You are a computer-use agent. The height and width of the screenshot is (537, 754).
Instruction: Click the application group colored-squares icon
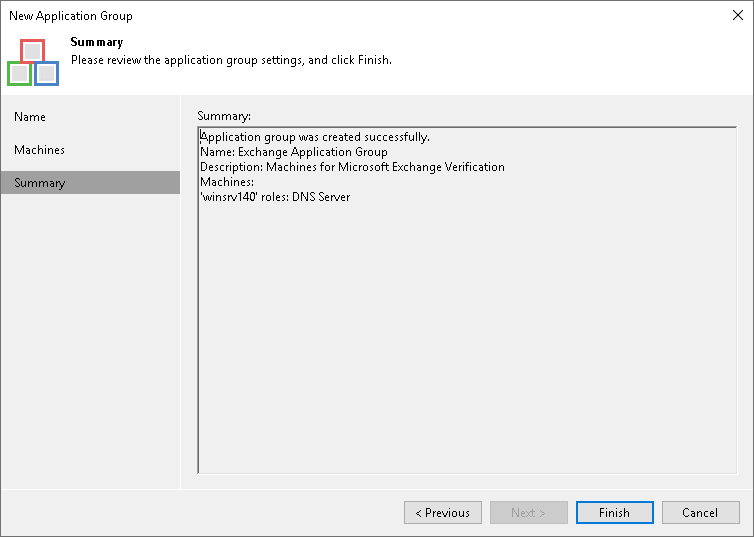coord(33,62)
